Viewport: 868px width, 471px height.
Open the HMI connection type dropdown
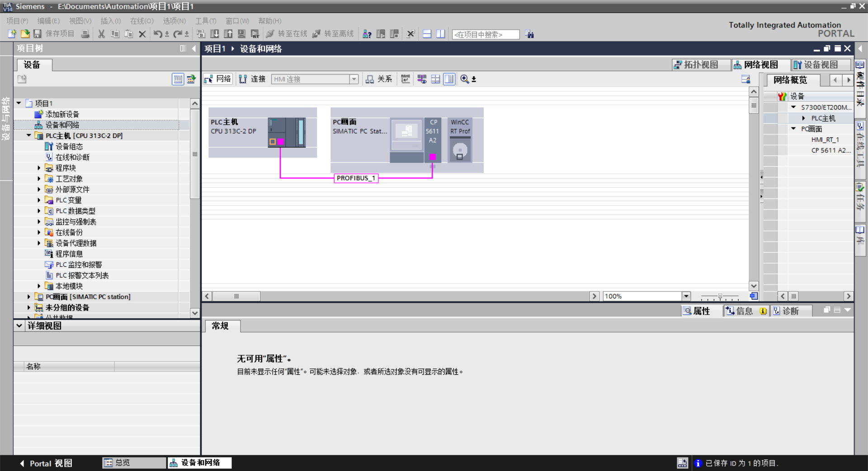coord(354,79)
